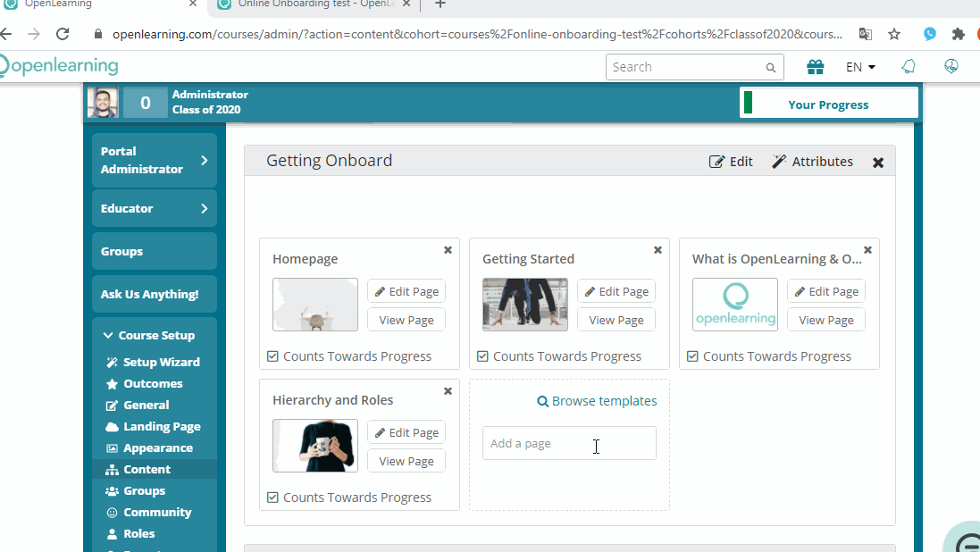Click the Content sitemap icon
This screenshot has height=552, width=980.
pyautogui.click(x=112, y=470)
